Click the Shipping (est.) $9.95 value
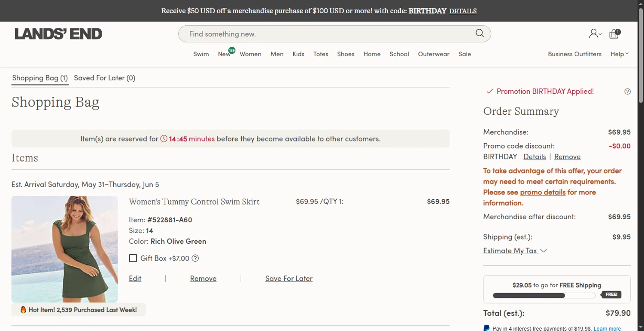The height and width of the screenshot is (331, 644). pyautogui.click(x=621, y=237)
